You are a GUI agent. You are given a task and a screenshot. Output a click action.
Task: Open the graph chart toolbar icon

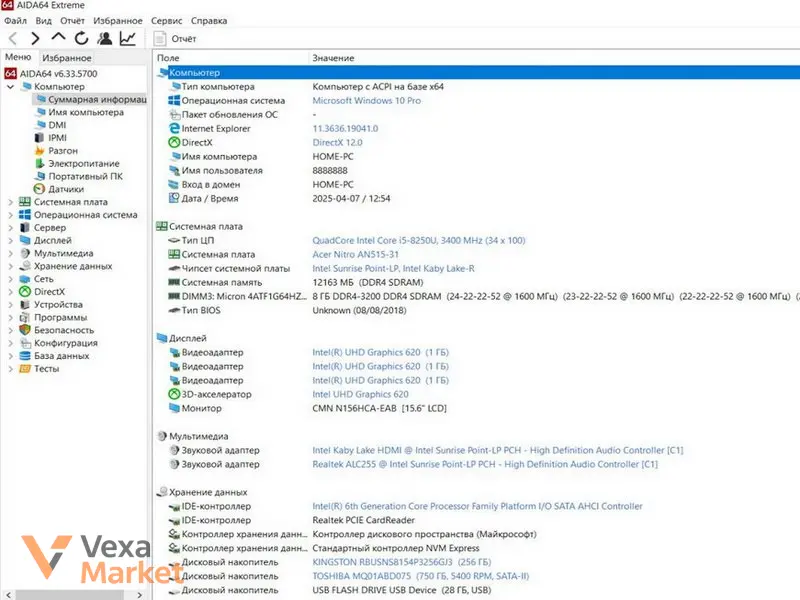pyautogui.click(x=128, y=38)
